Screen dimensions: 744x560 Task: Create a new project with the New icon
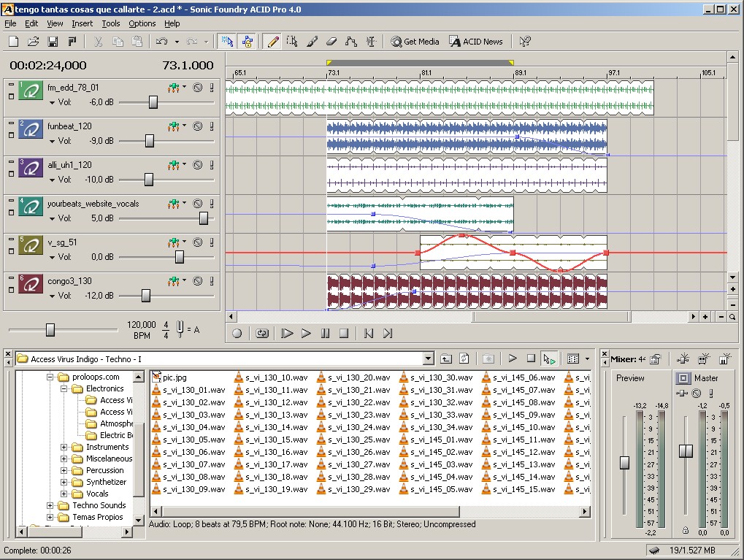(x=14, y=42)
